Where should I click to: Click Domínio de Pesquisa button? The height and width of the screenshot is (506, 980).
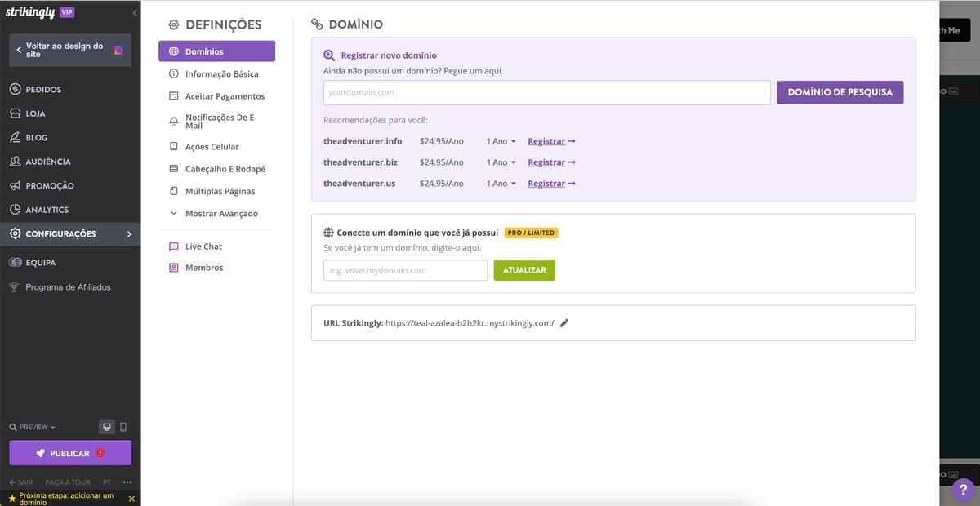(x=840, y=92)
